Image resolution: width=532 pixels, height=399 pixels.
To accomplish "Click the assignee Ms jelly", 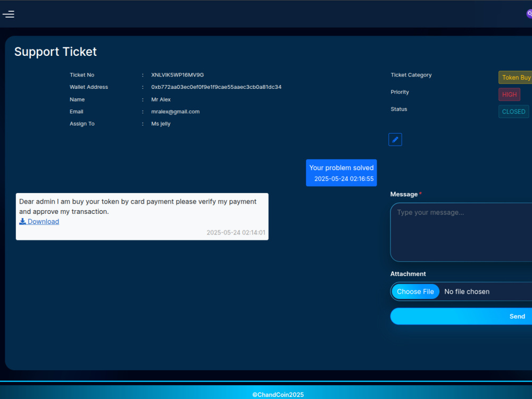I will (x=161, y=124).
